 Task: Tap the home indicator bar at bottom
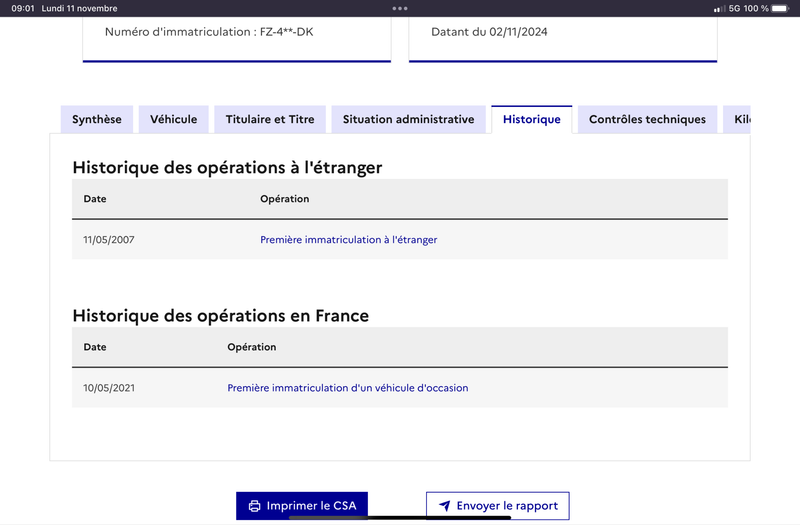tap(400, 517)
